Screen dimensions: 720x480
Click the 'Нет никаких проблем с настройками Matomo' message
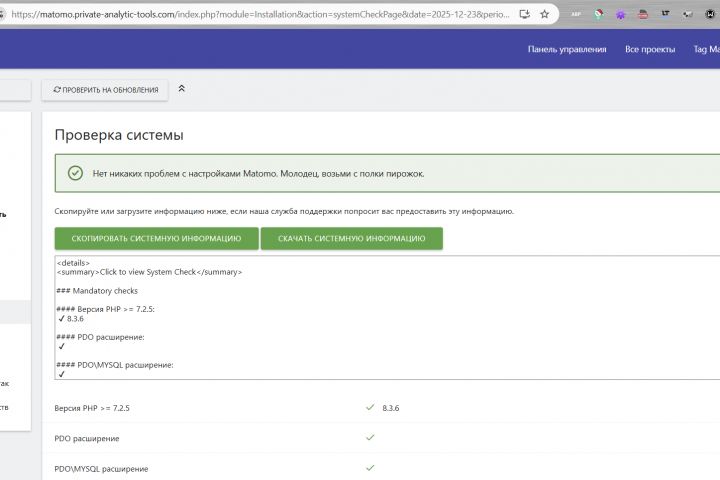259,174
